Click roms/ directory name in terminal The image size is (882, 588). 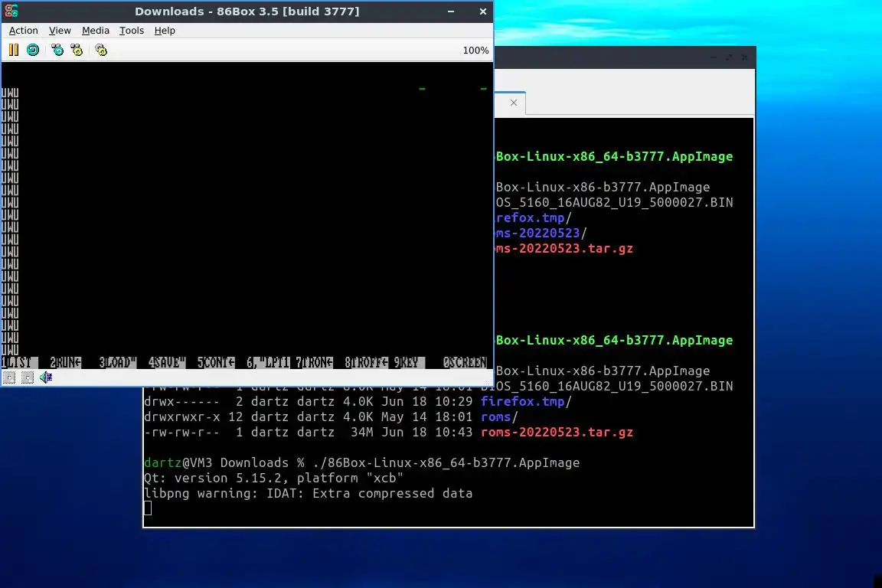point(499,416)
